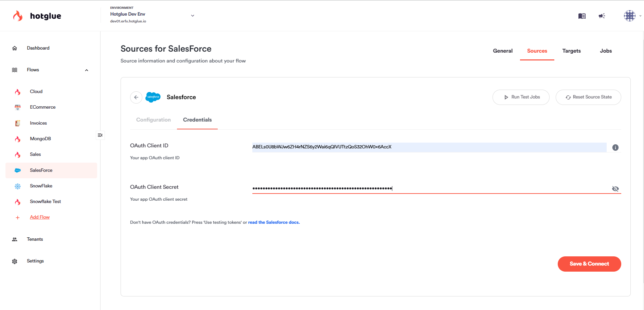Click the Flows waves icon
This screenshot has height=310, width=644.
tap(15, 70)
